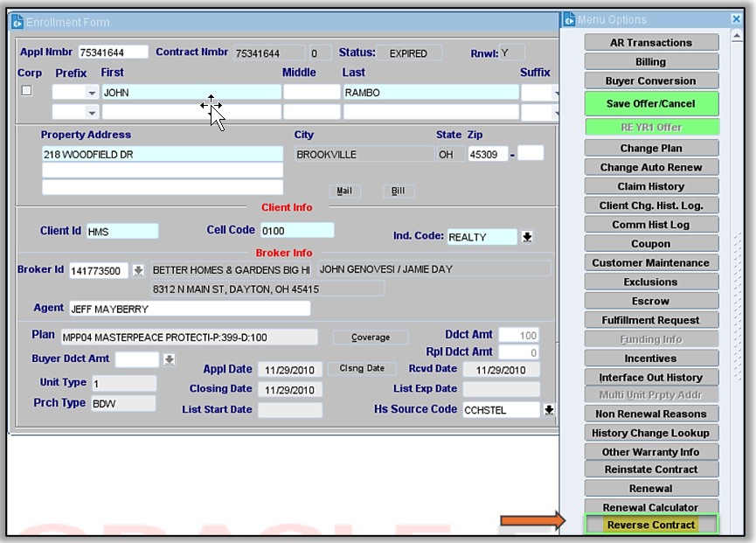
Task: Click the Buyer Ddct Amt field
Action: tap(137, 359)
